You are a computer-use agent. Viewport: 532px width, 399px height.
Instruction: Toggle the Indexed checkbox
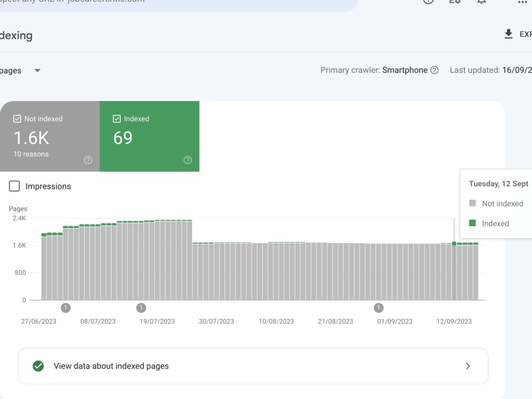click(117, 119)
